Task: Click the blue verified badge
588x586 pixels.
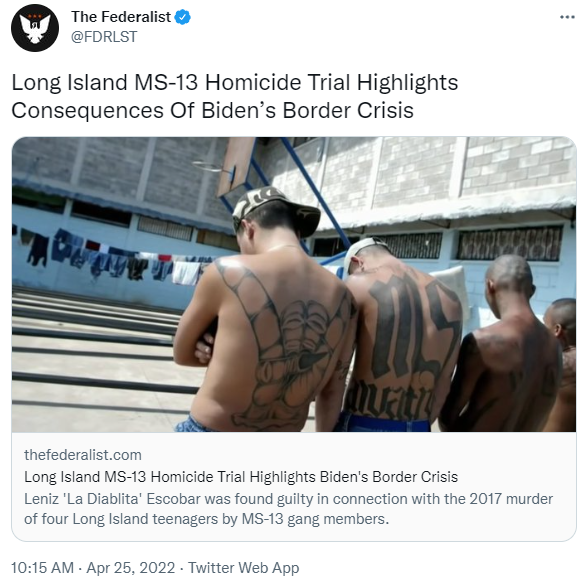Action: pos(183,17)
